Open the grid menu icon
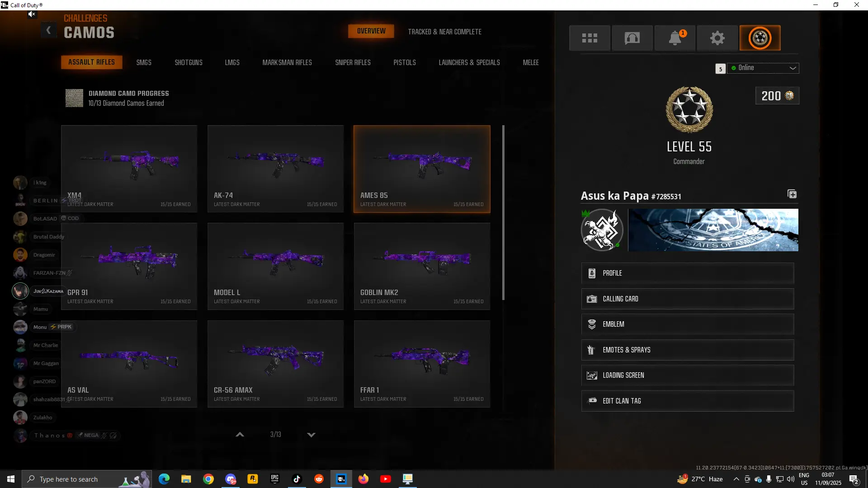The image size is (868, 488). [589, 38]
